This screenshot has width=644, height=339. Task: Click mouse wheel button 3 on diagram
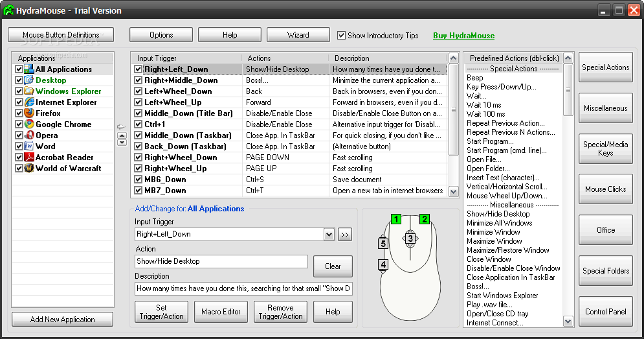click(410, 239)
